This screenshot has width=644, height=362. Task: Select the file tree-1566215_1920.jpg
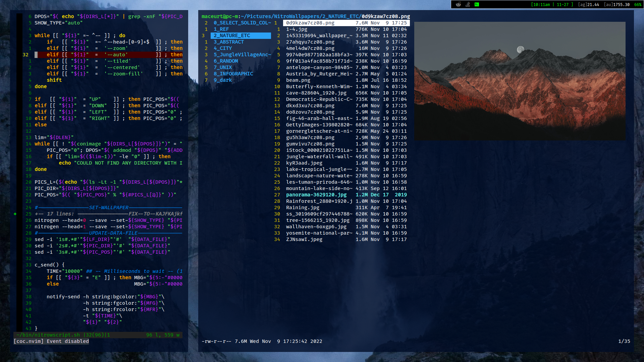(x=346, y=220)
